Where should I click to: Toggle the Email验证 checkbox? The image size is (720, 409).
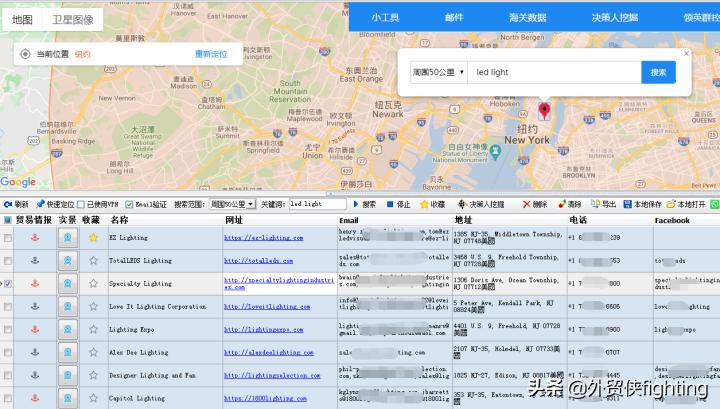(129, 204)
